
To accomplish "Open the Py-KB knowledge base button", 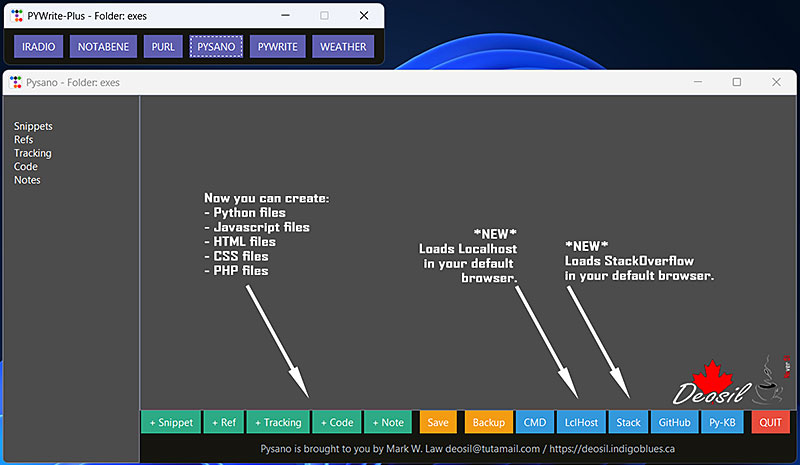I will (723, 422).
